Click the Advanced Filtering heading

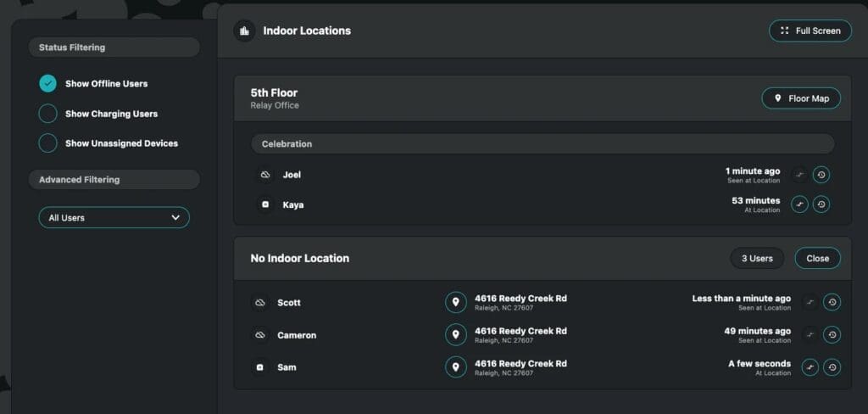click(x=114, y=180)
